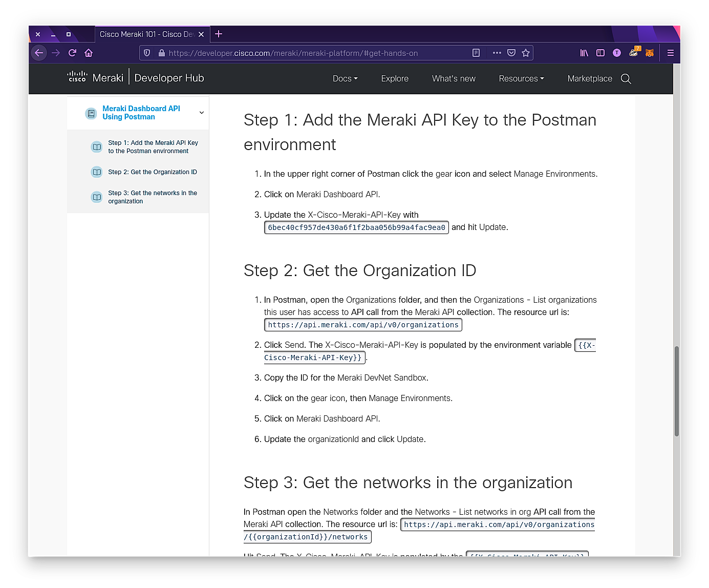
Task: Go back to the previous page
Action: 39,53
